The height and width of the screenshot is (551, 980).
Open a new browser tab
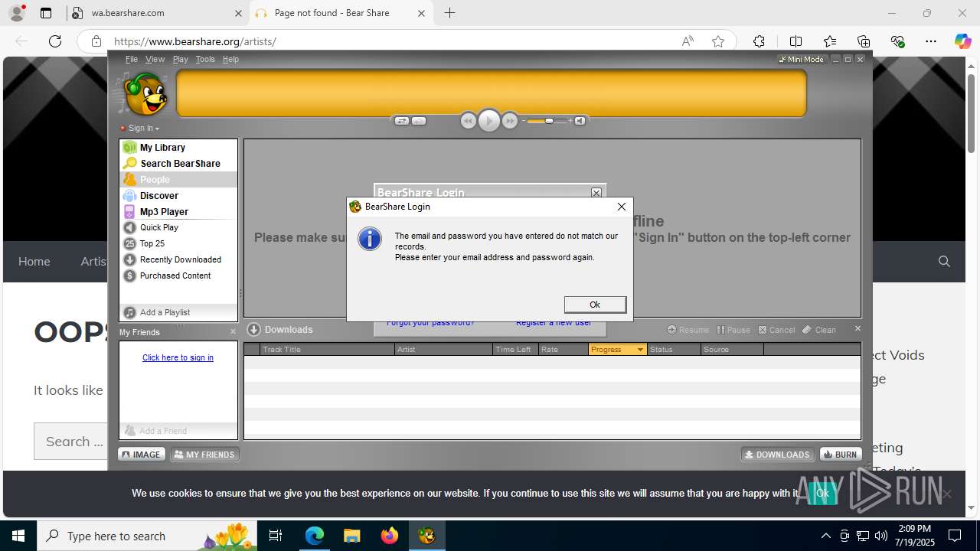[x=450, y=13]
